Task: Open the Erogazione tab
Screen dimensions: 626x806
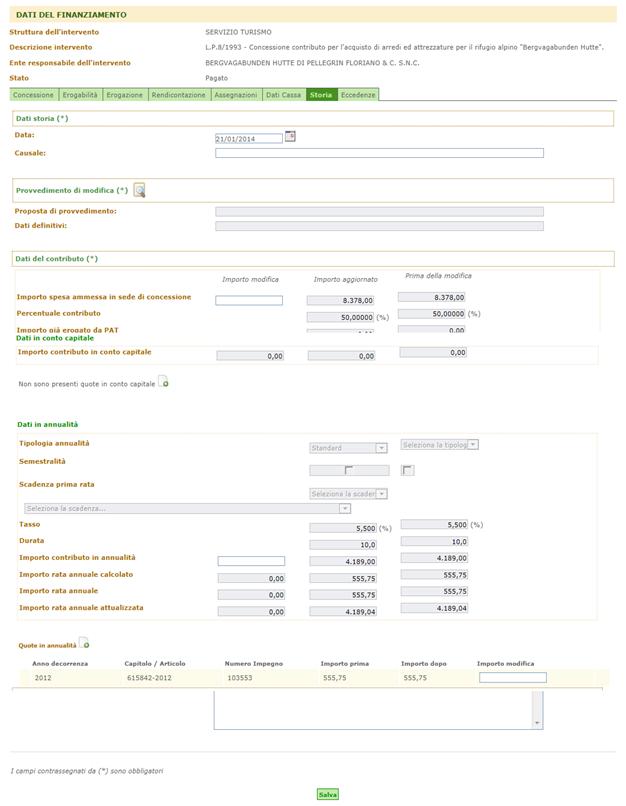Action: pyautogui.click(x=124, y=95)
